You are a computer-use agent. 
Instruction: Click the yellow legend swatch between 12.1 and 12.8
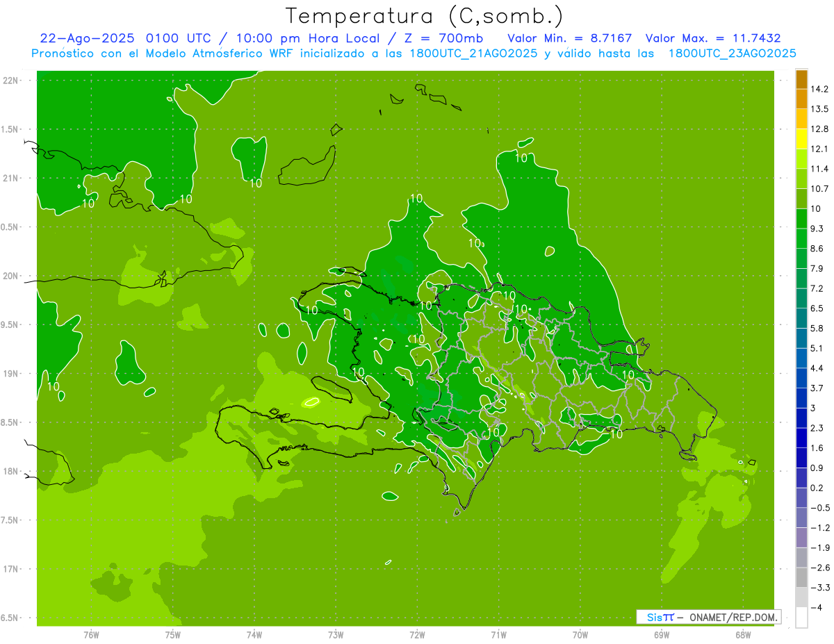click(801, 139)
